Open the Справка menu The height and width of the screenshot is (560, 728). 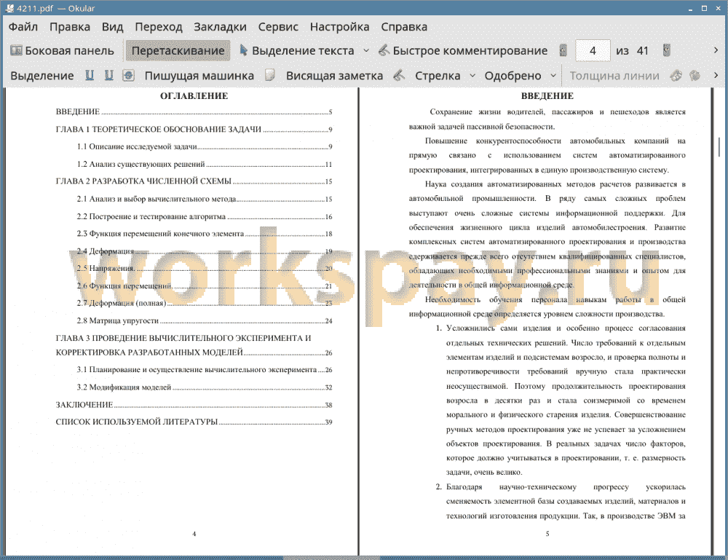click(x=404, y=27)
